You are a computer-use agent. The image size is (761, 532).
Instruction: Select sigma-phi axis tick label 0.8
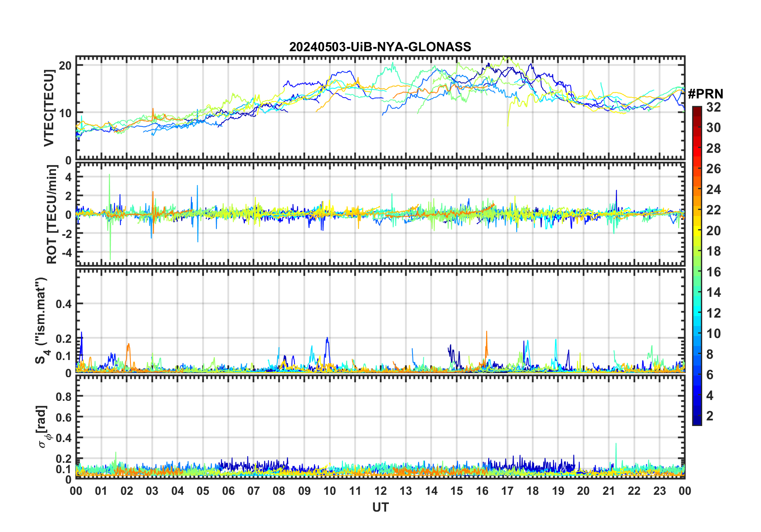click(64, 396)
